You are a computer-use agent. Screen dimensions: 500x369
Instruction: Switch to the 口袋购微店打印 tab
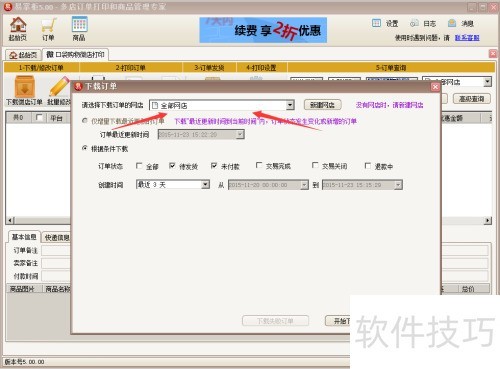coord(75,54)
